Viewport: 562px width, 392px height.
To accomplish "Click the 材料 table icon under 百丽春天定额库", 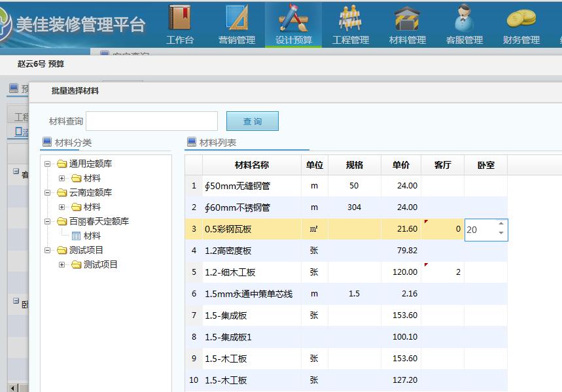I will 77,236.
